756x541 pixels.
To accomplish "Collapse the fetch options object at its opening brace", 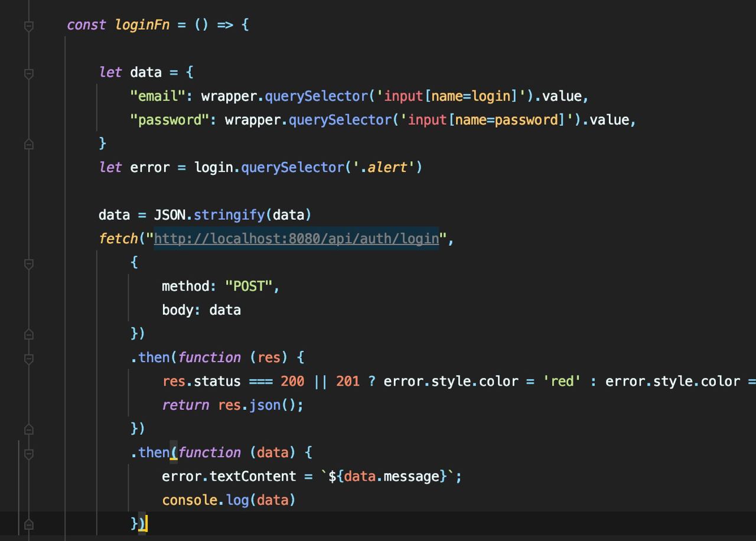I will [28, 263].
